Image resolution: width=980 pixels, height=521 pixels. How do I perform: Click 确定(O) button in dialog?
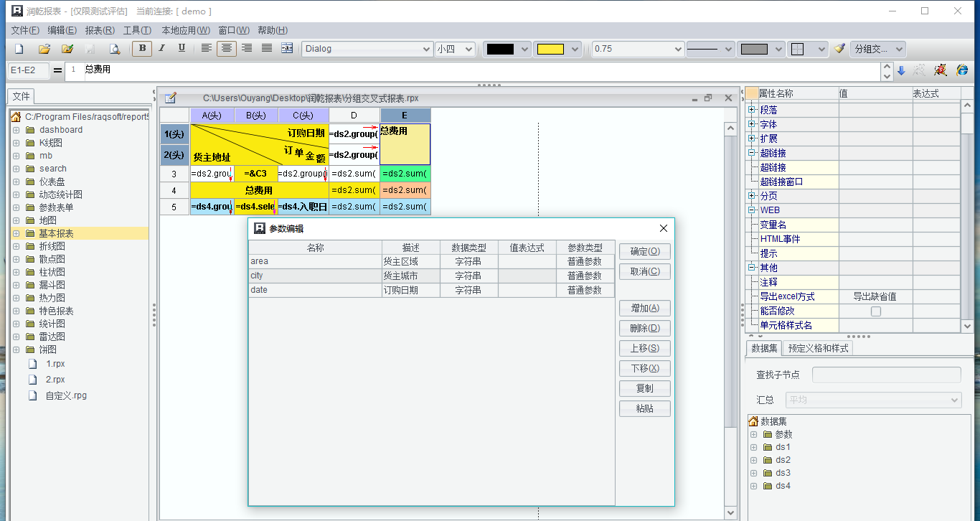click(x=645, y=251)
